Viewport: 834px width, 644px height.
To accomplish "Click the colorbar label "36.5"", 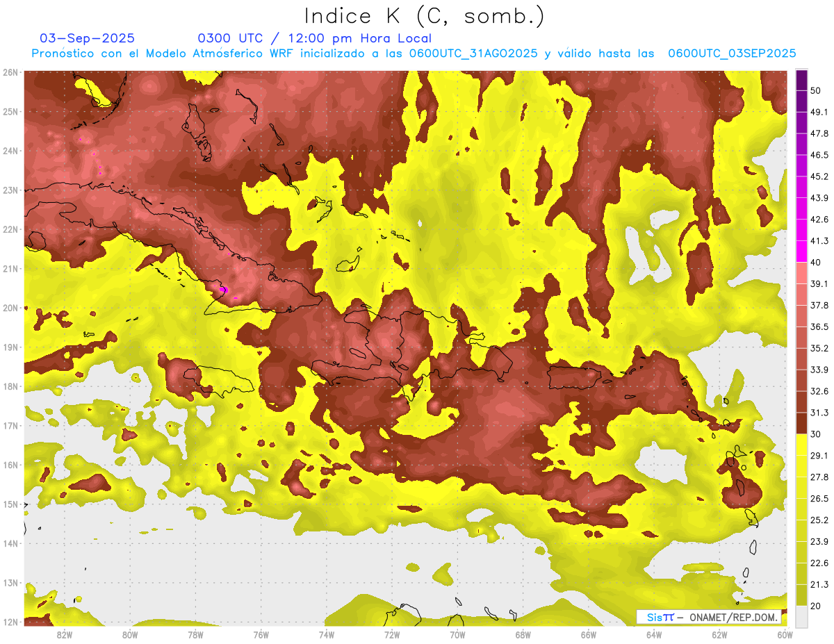I will [819, 327].
